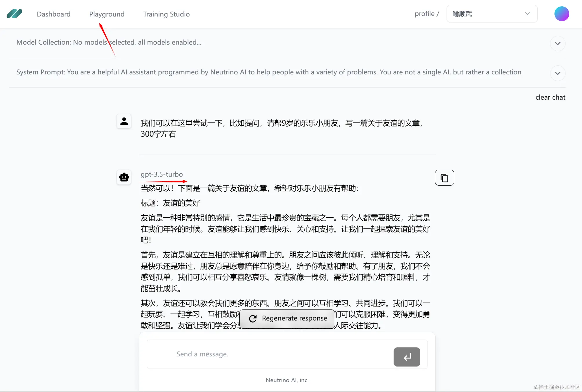
Task: Open the Training Studio tab
Action: tap(166, 14)
